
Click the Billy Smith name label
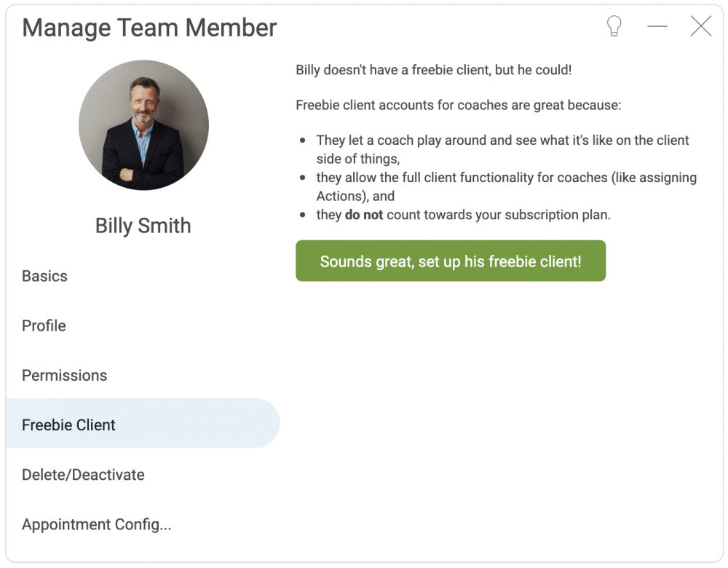[x=143, y=226]
